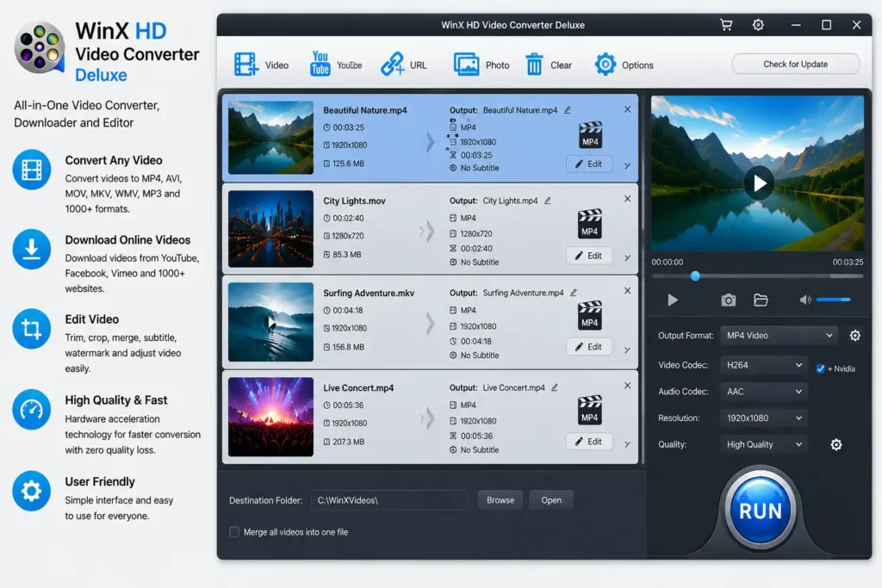Rename output Beautiful Nature.mp4 with pencil icon
This screenshot has width=882, height=588.
(x=568, y=110)
